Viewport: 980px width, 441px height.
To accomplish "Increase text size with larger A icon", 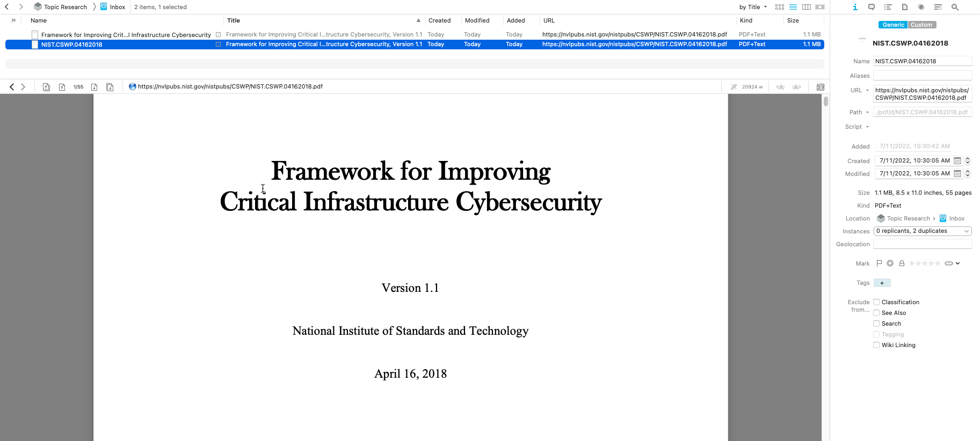I will [797, 87].
